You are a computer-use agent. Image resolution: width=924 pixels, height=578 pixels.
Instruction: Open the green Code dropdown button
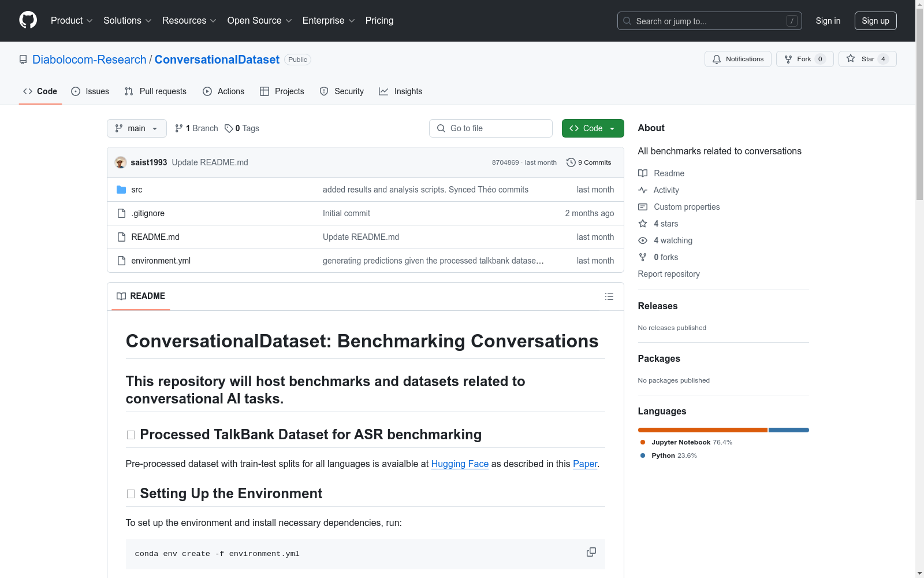[x=593, y=128]
